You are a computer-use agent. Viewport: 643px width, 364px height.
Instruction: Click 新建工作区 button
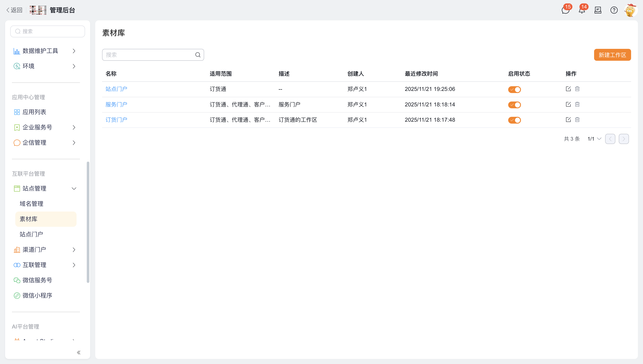pos(612,55)
